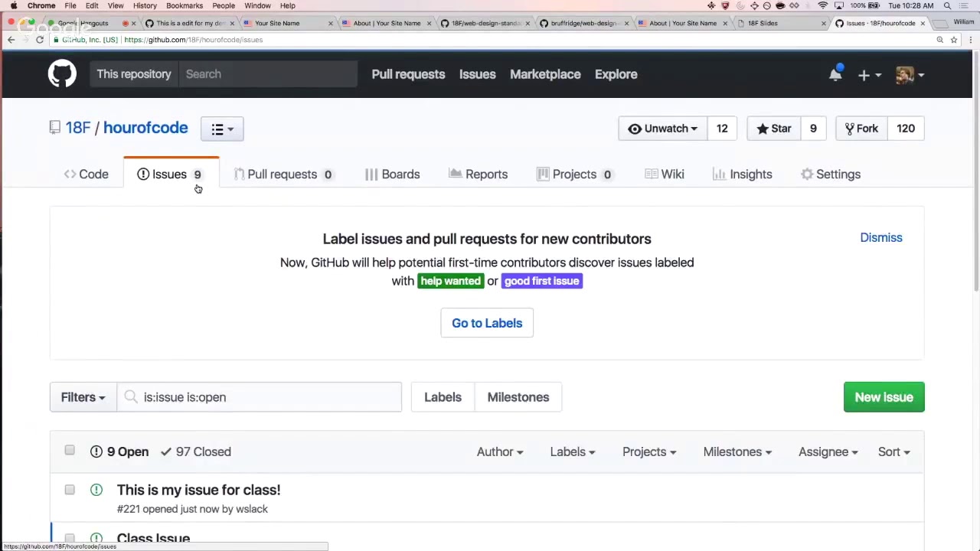Click the good first issue label
Screen dimensions: 980x551
pyautogui.click(x=541, y=281)
